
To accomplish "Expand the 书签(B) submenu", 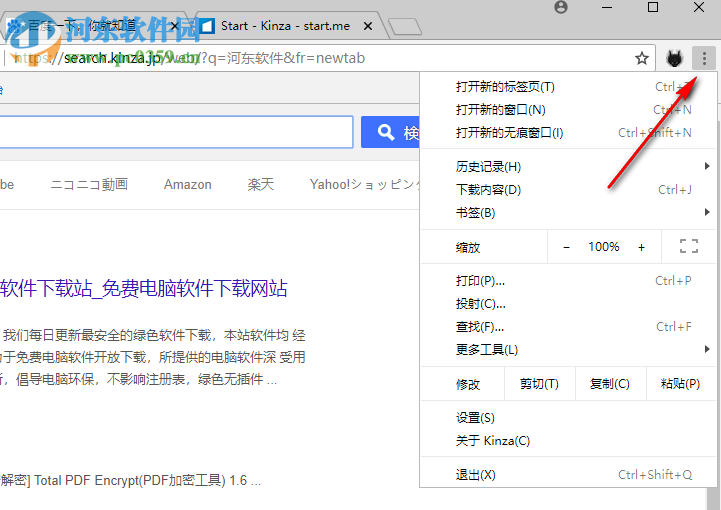I will point(568,212).
